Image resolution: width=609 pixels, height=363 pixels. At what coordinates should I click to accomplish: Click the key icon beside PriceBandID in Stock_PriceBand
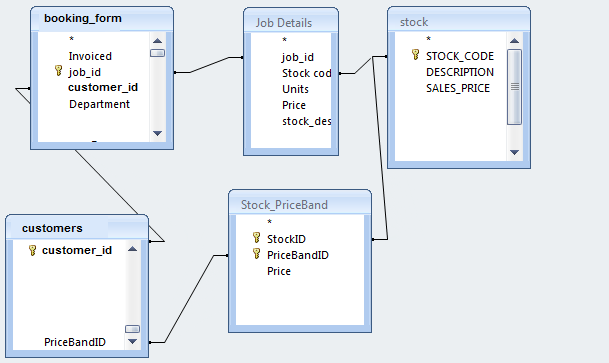(x=256, y=254)
